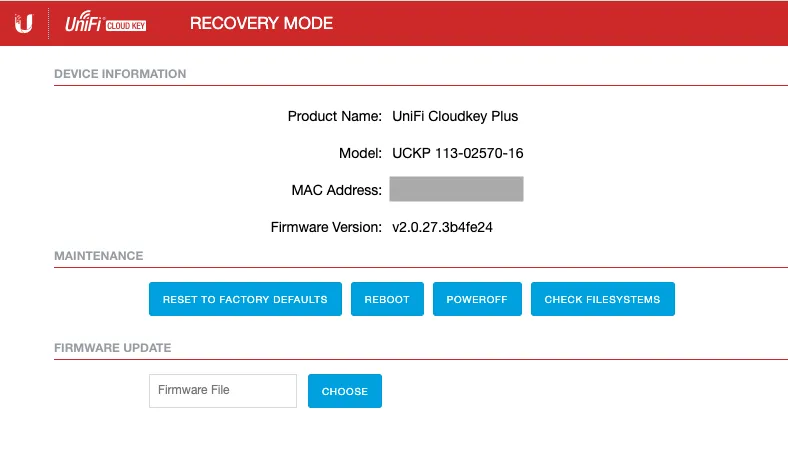The height and width of the screenshot is (459, 788).
Task: Select the Device Information section heading
Action: coord(120,74)
